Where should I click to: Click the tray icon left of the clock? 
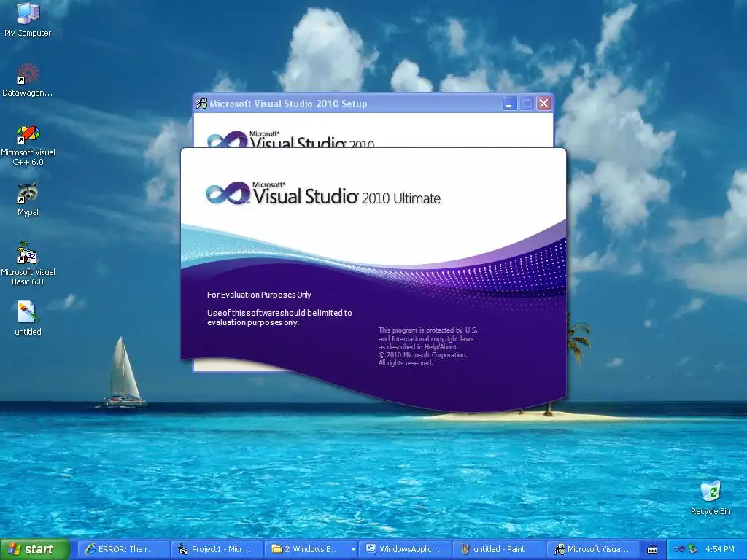pyautogui.click(x=692, y=549)
